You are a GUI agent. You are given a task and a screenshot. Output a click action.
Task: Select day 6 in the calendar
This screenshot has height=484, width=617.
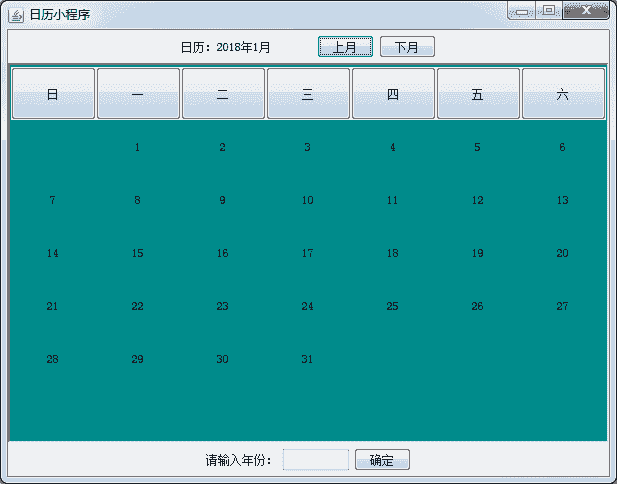pos(562,147)
